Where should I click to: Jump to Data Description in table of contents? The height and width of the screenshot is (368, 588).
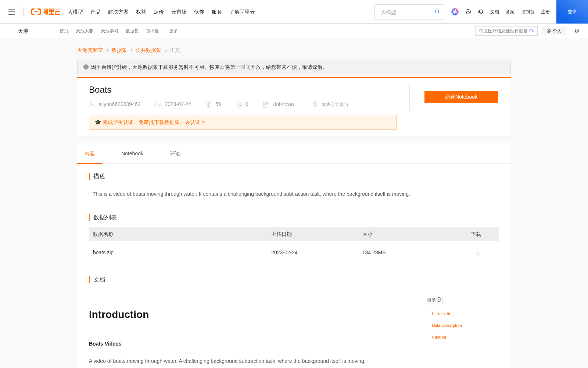pyautogui.click(x=447, y=325)
